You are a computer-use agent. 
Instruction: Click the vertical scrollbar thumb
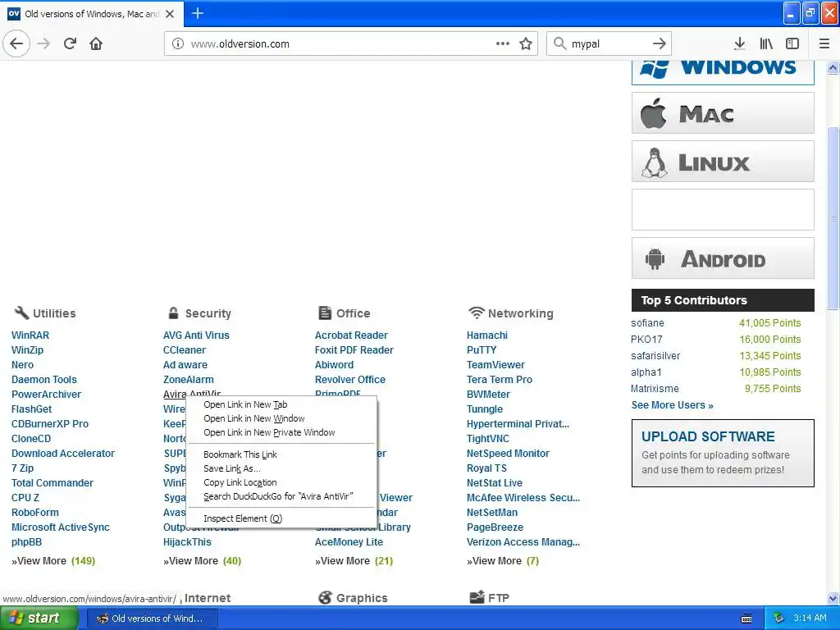(833, 218)
